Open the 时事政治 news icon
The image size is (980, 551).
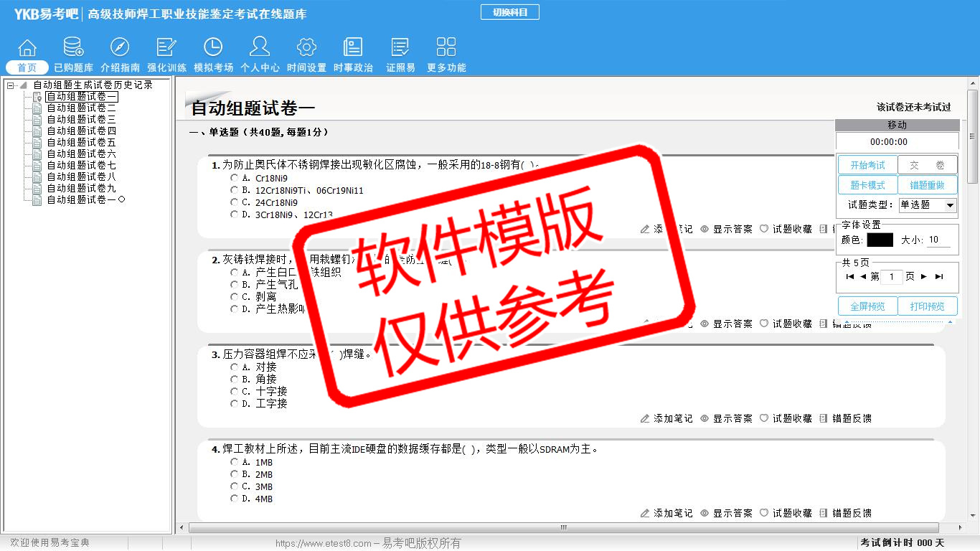coord(353,48)
